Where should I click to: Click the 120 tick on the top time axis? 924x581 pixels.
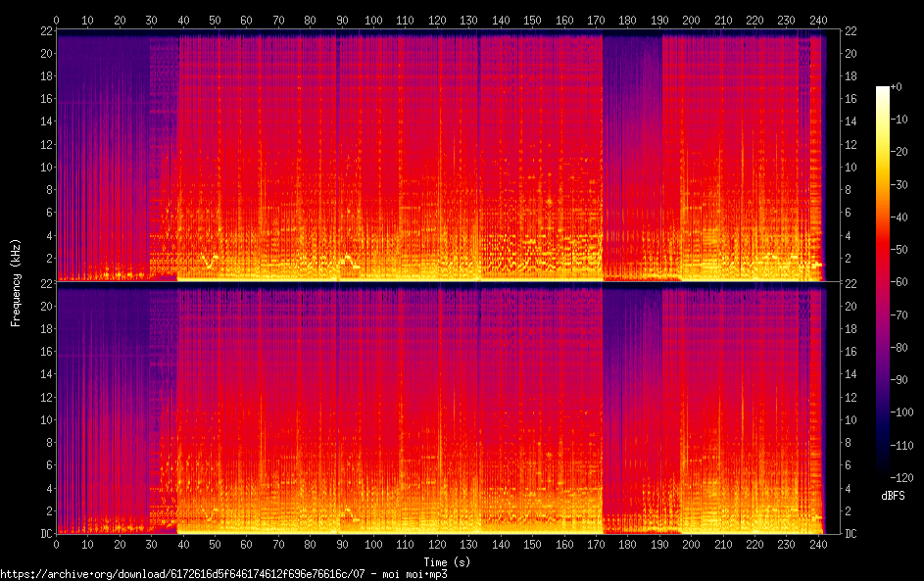click(437, 20)
